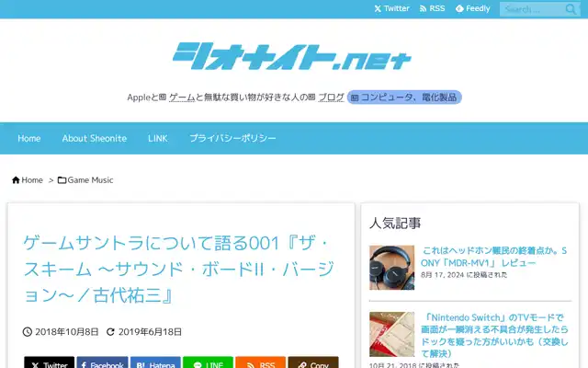Open the SONY MDR-MV1 review thumbnail
The image size is (588, 368).
[392, 268]
